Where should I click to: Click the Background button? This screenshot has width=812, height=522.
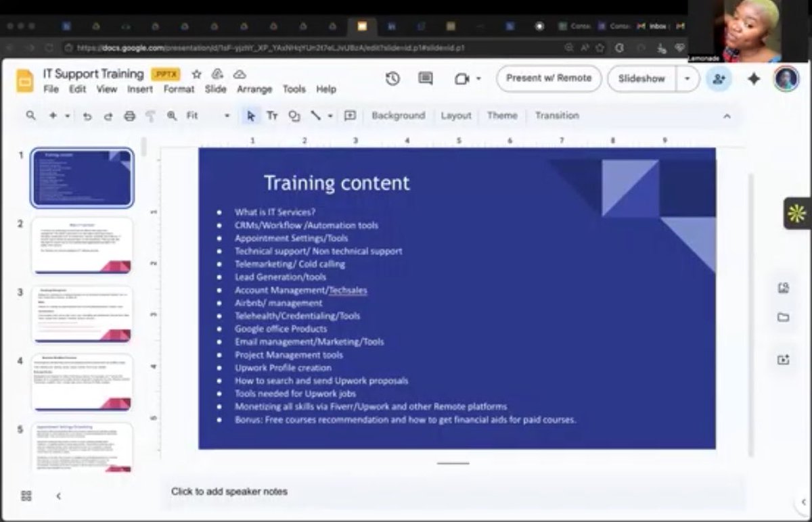click(x=398, y=116)
